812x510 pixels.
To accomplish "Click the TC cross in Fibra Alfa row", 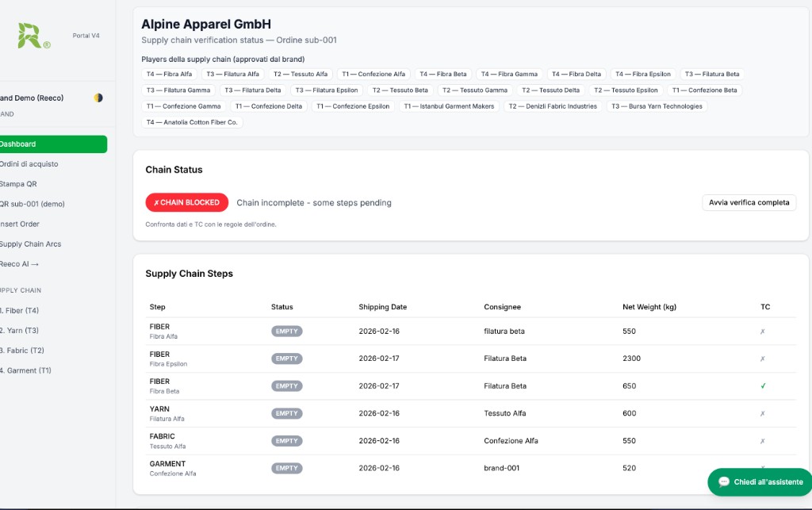I will (762, 332).
